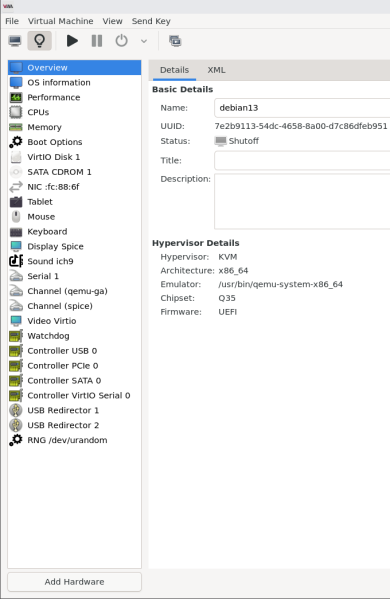Pause the virtual machine
The height and width of the screenshot is (599, 390).
(x=97, y=41)
